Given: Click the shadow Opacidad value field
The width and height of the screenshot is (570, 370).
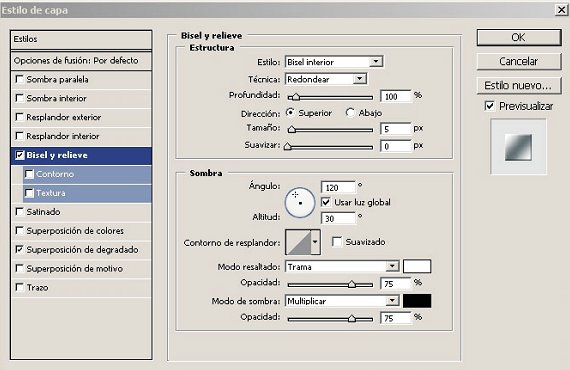Looking at the screenshot, I should click(396, 318).
